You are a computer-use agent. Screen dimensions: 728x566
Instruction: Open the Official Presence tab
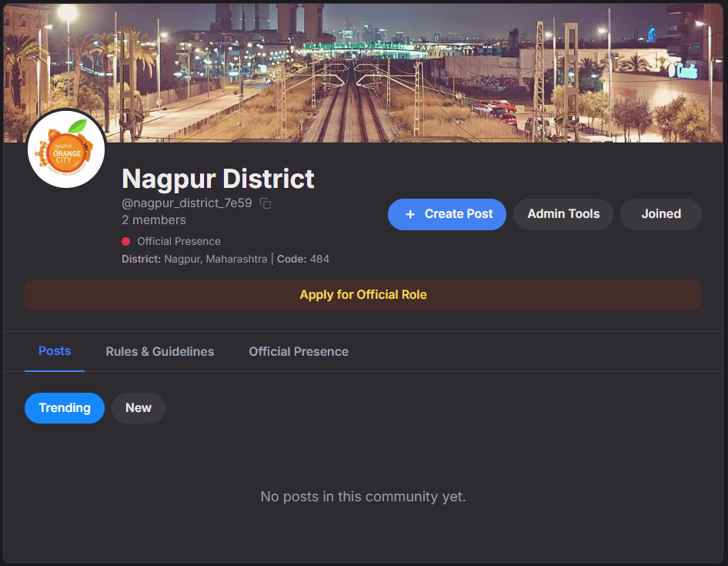click(x=298, y=351)
